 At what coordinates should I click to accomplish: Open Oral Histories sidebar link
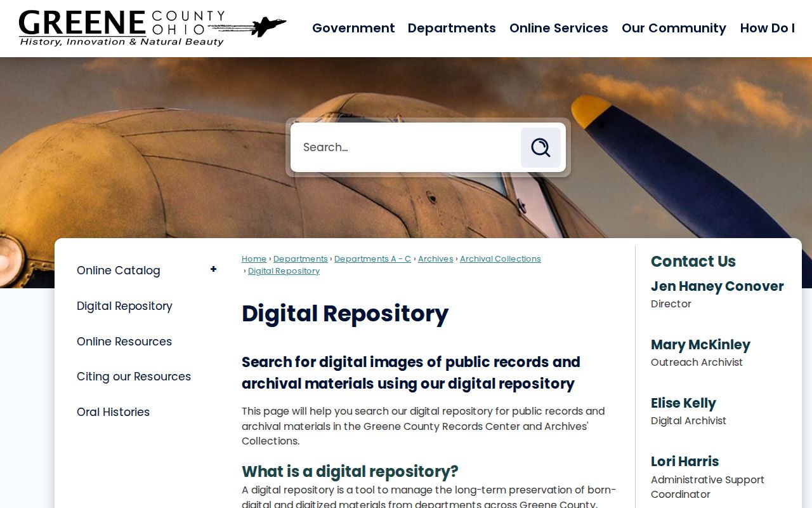tap(113, 412)
